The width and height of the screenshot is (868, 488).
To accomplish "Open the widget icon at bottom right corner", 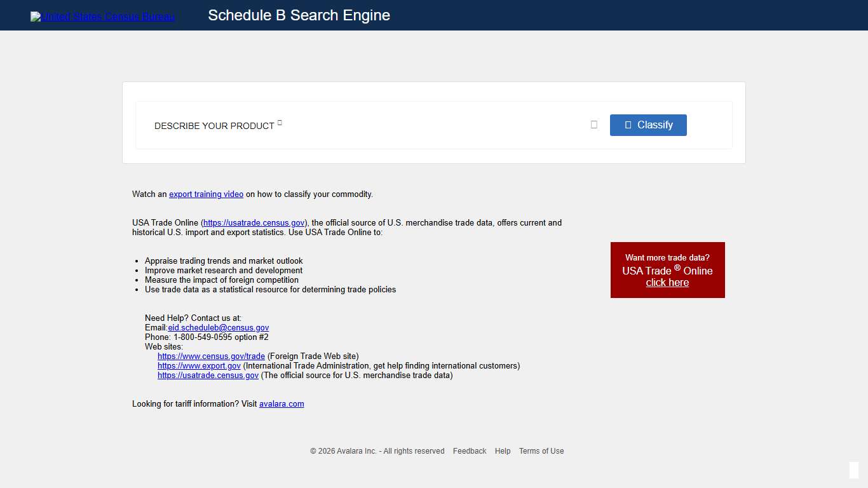I will pyautogui.click(x=854, y=470).
